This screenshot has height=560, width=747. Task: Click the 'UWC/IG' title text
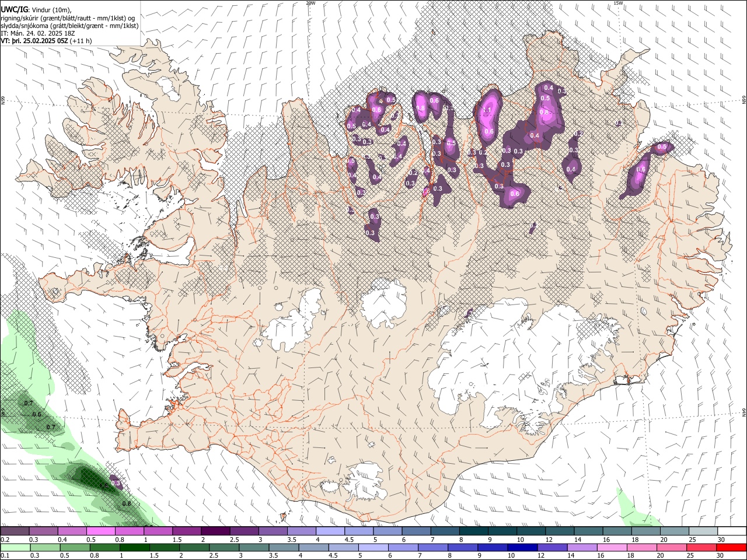coord(14,9)
